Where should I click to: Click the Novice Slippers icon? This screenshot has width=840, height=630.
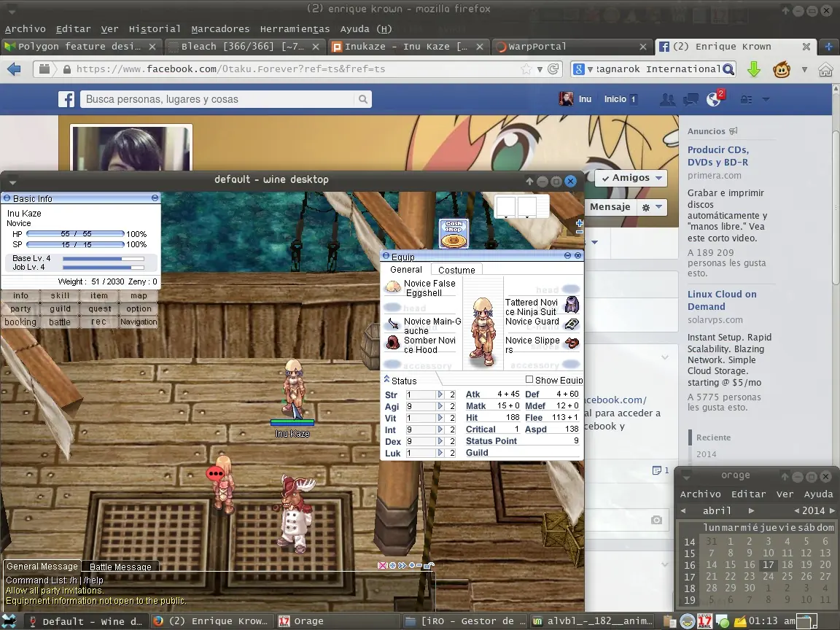click(x=572, y=342)
